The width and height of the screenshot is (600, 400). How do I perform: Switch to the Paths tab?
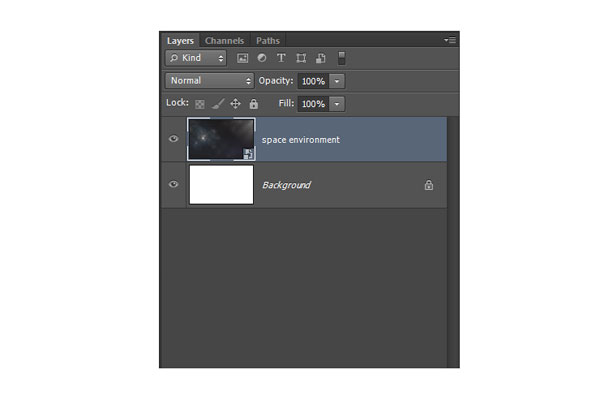pos(268,41)
